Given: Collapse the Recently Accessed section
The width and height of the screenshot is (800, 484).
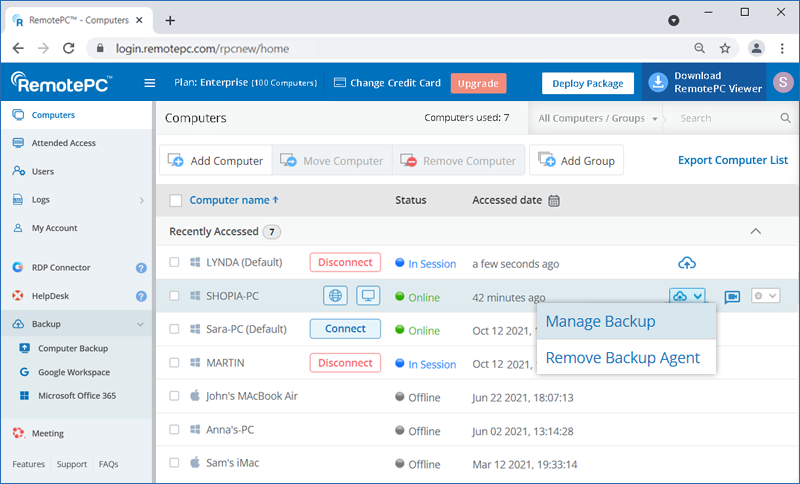Looking at the screenshot, I should tap(756, 231).
